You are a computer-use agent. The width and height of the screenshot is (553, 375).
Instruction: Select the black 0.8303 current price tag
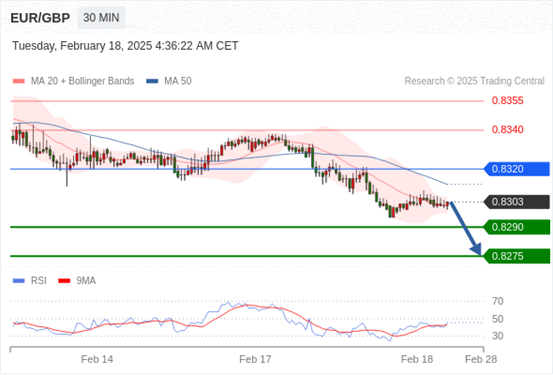(517, 202)
